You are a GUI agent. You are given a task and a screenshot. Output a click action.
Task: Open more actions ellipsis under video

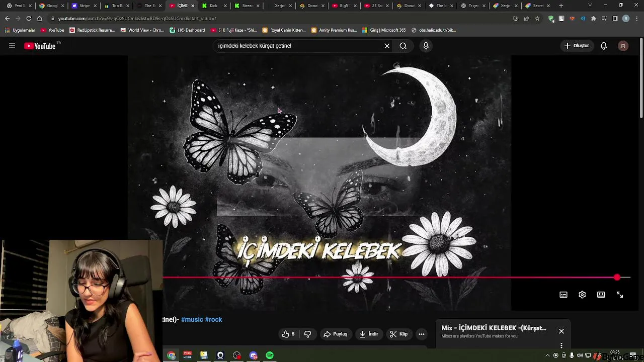pos(422,334)
